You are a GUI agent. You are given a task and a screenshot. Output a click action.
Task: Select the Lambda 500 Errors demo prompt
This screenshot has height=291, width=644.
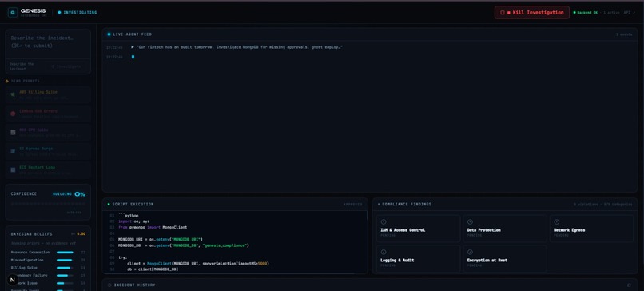[x=48, y=114]
